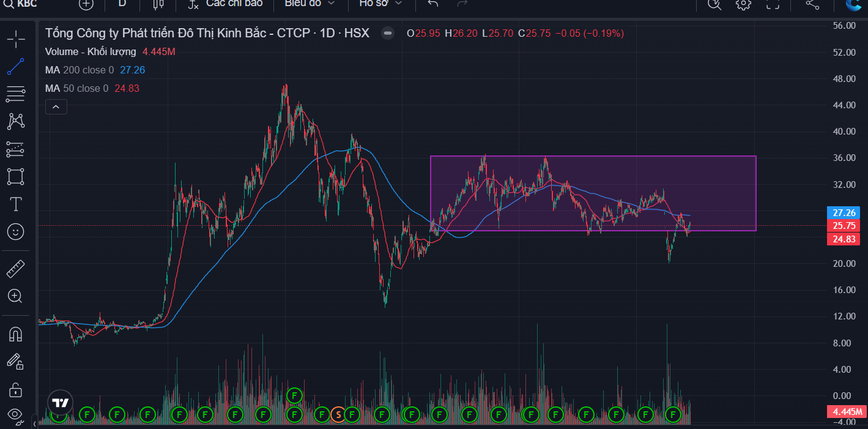This screenshot has height=429, width=868.
Task: Select the ruler measure tool
Action: (16, 268)
